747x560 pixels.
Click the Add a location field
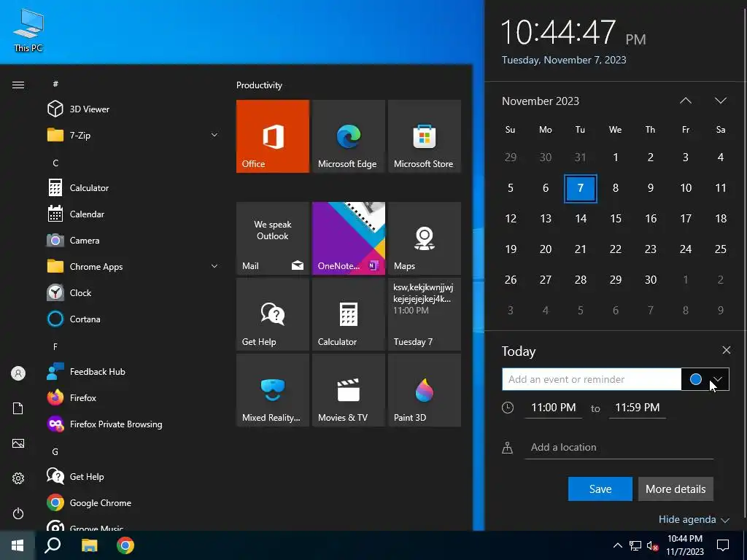coord(619,447)
